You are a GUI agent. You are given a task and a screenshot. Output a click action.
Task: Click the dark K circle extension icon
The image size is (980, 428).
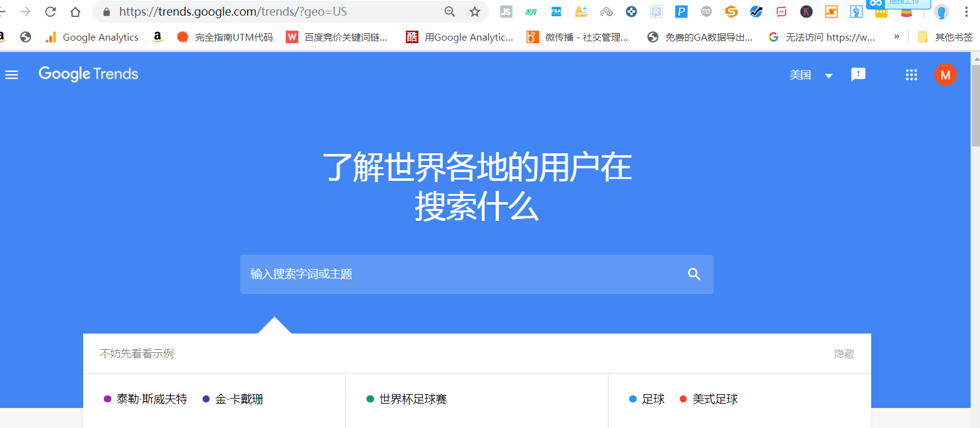(806, 11)
